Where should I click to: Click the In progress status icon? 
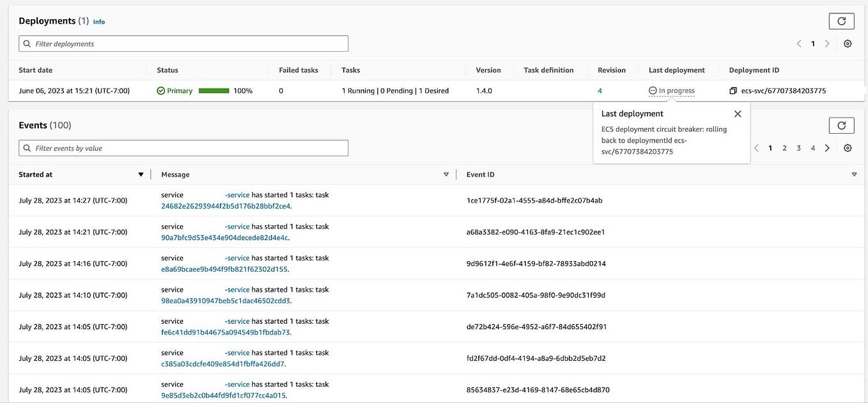(652, 90)
